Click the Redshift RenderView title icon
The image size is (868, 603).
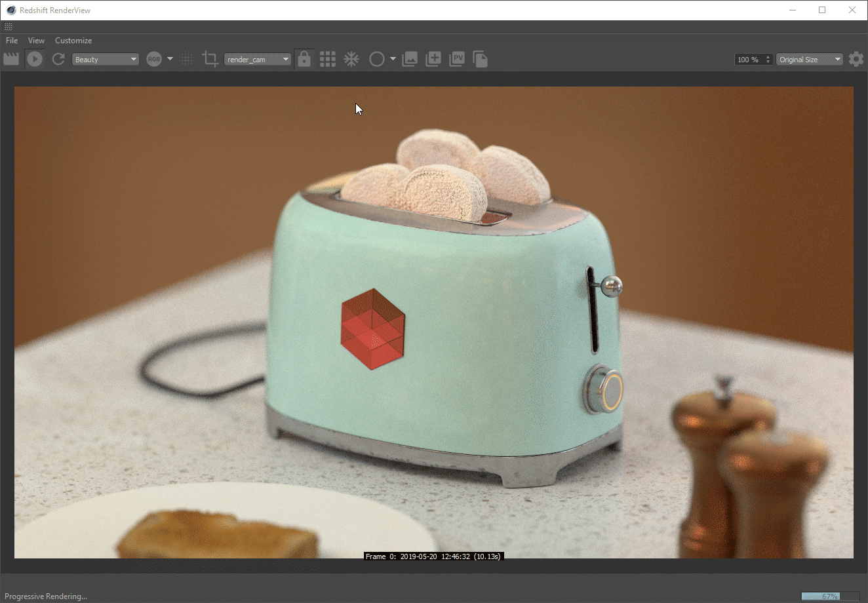pos(11,10)
